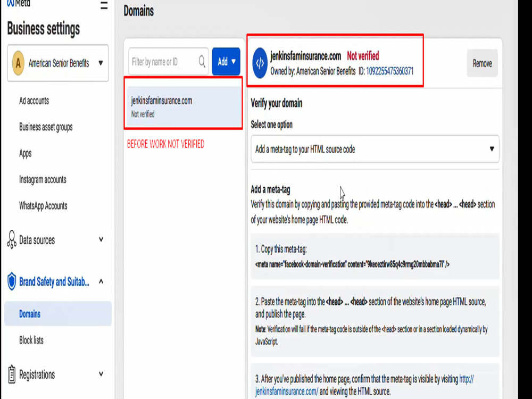This screenshot has width=532, height=399.
Task: Click the Domains page heading
Action: pos(138,11)
